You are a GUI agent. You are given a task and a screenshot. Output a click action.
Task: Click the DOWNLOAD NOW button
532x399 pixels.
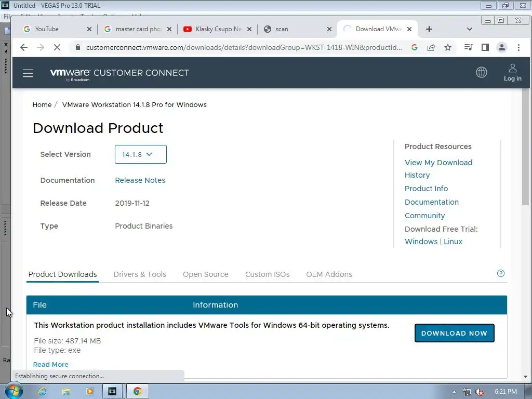(454, 333)
